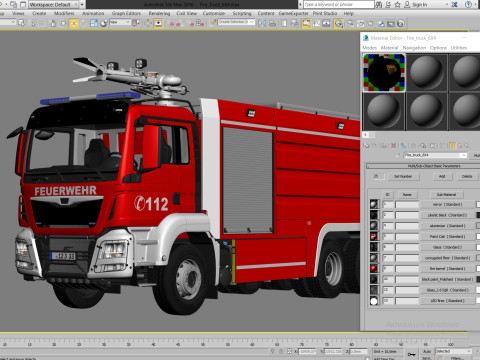Open the Fire_truck_6x4 material name dropdown

(x=435, y=155)
